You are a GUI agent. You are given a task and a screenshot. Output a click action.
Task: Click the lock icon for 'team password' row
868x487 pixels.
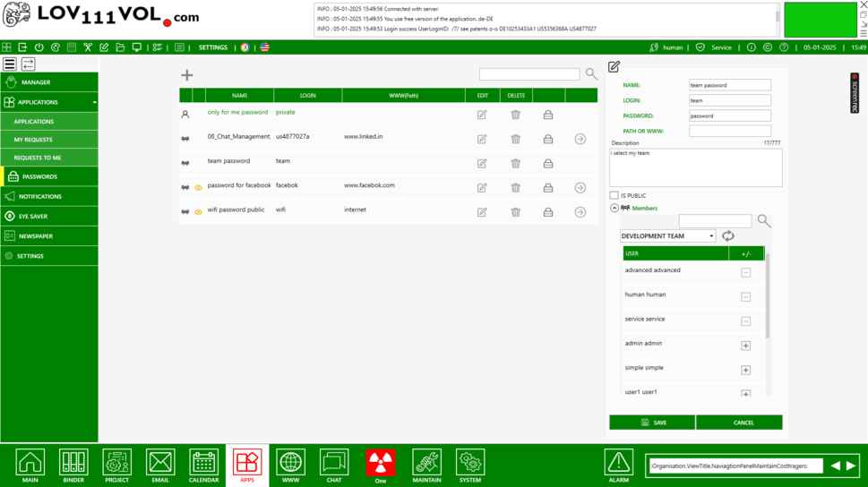[x=548, y=163]
